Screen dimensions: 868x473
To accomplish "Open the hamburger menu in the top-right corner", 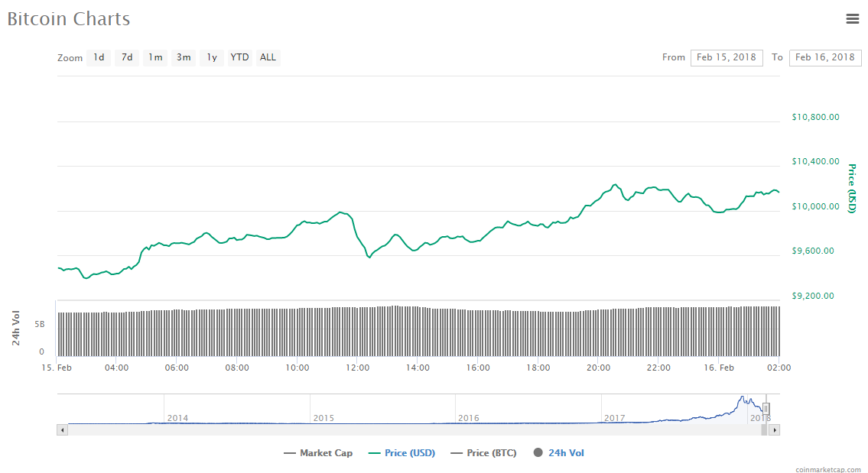I will pyautogui.click(x=853, y=18).
